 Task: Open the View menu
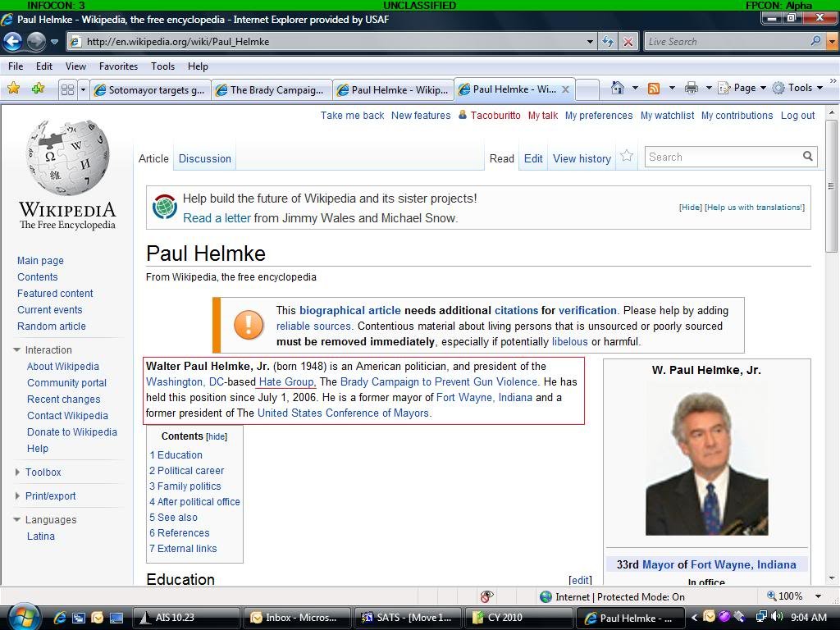pos(75,66)
